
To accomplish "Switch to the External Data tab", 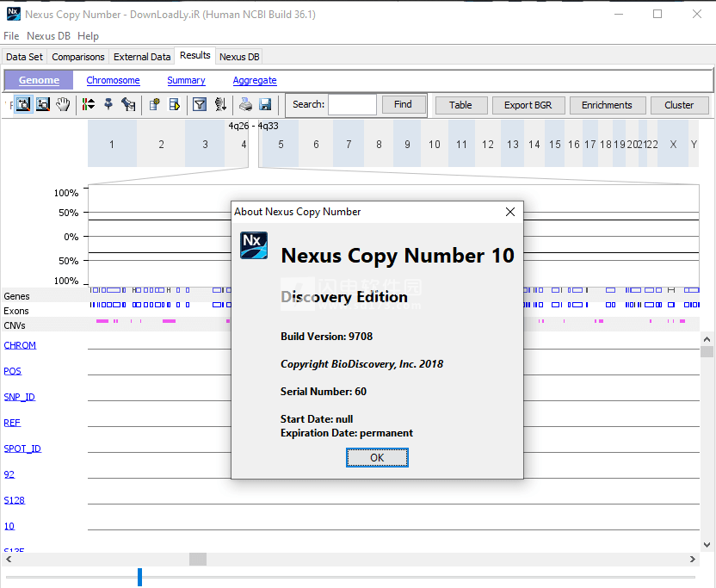I will click(142, 57).
